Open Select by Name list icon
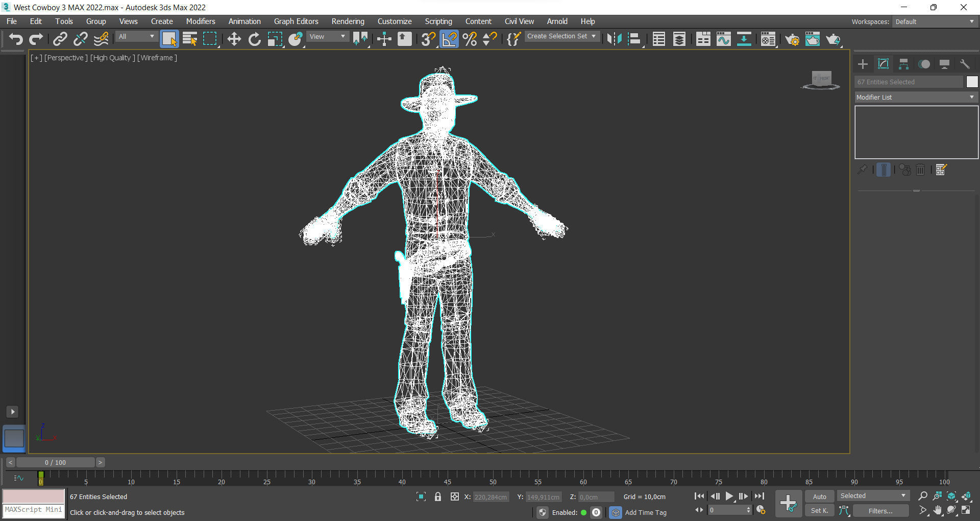 (190, 39)
